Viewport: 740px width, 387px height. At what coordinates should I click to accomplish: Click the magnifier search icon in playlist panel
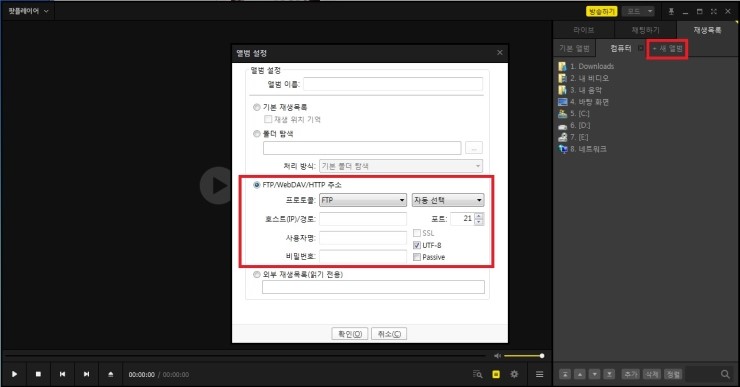coord(725,374)
